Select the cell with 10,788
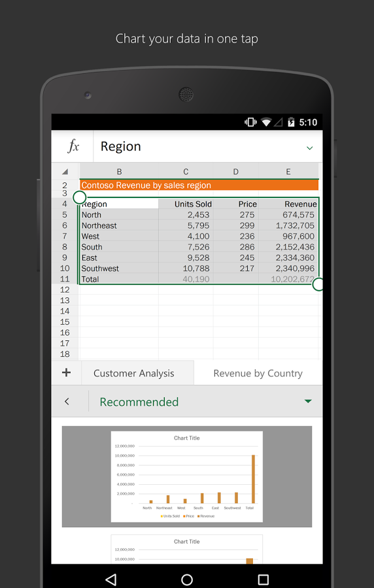 [186, 269]
